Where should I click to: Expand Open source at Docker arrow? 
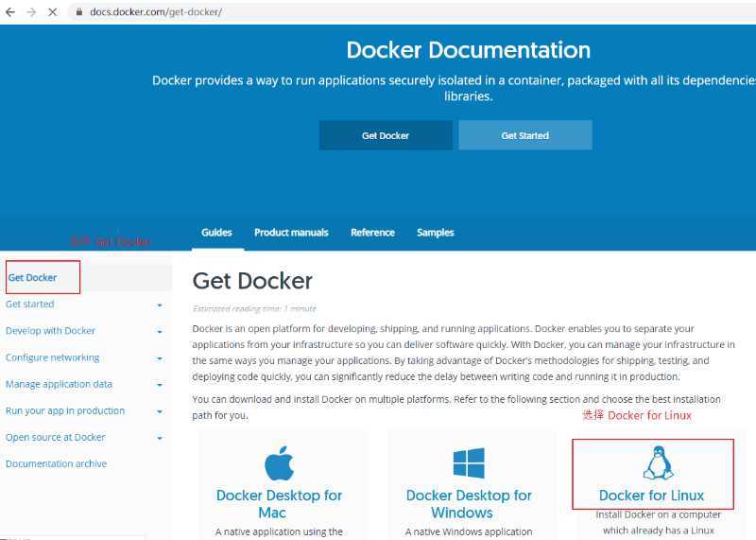pos(160,438)
